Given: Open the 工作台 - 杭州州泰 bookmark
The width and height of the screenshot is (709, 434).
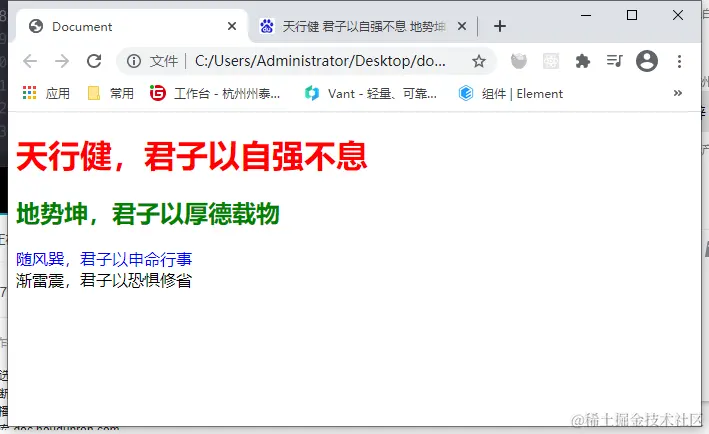Looking at the screenshot, I should point(215,94).
